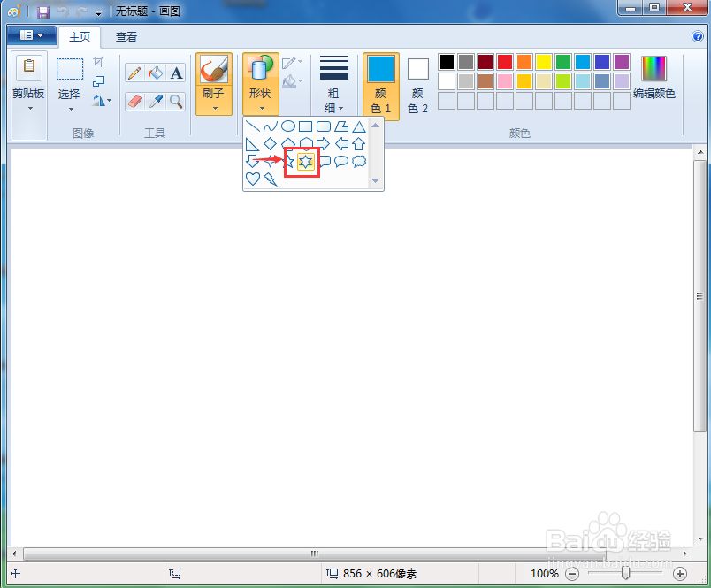Choose the Right triangle shape
The height and width of the screenshot is (588, 711).
(253, 144)
